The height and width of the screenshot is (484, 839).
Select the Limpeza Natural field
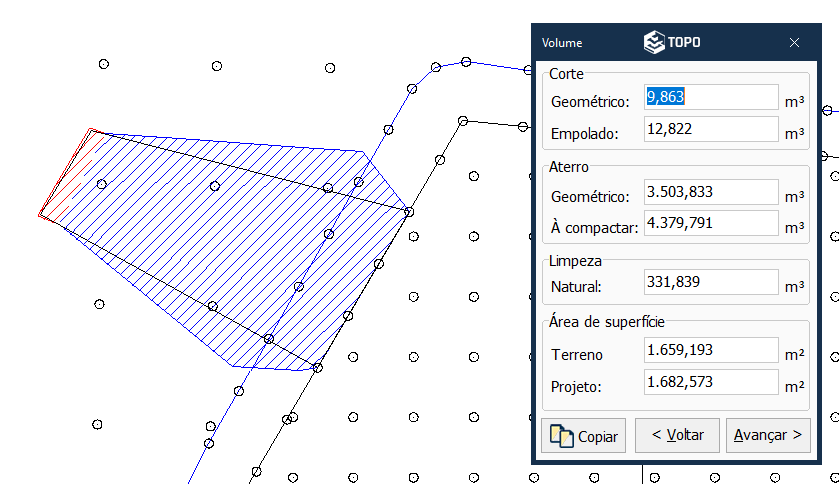tap(711, 283)
